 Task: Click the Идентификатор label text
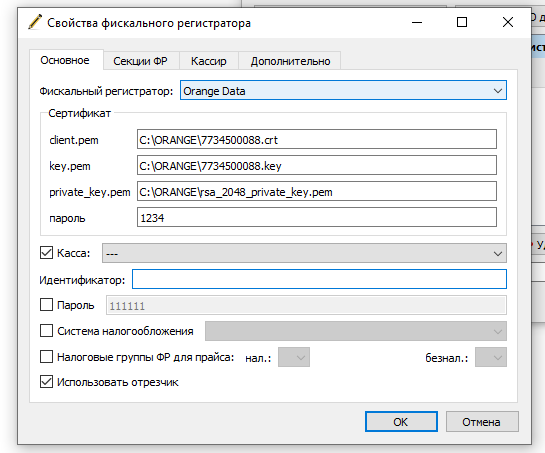(x=82, y=280)
